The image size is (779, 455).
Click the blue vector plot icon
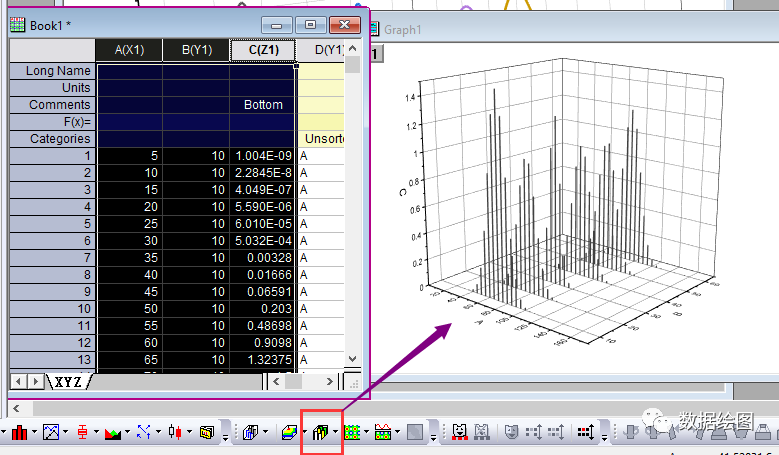[x=144, y=432]
